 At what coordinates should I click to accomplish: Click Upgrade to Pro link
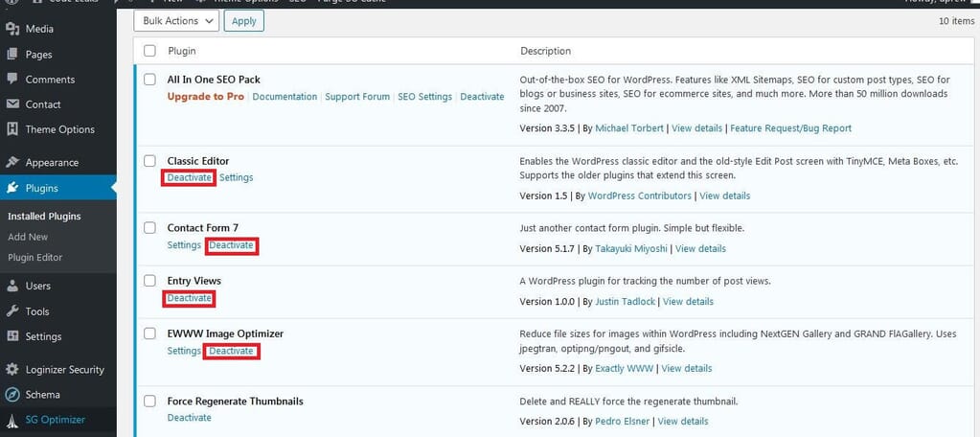(206, 97)
